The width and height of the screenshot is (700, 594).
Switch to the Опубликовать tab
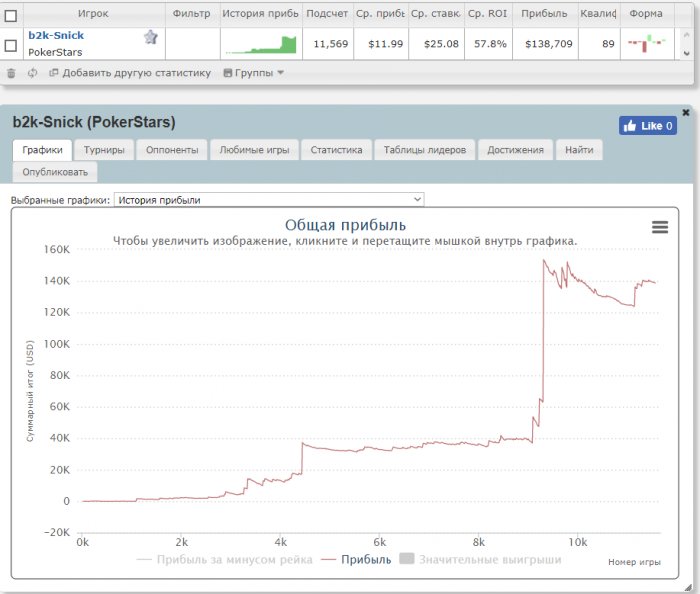tap(55, 172)
